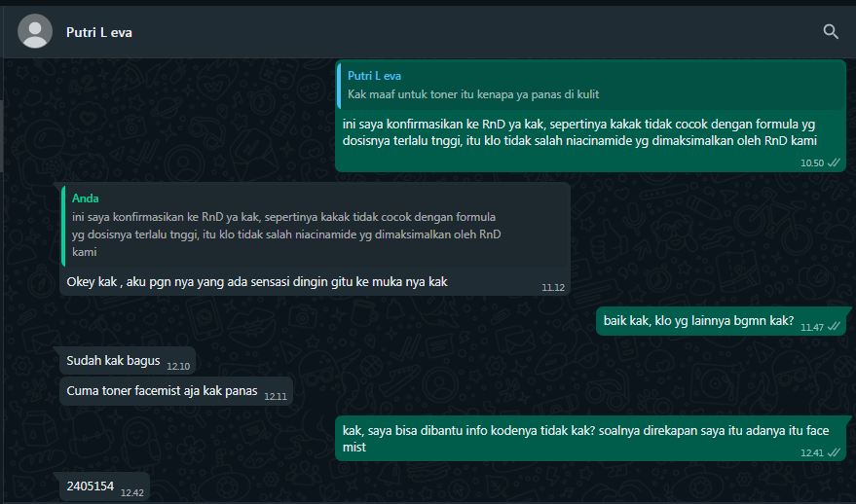Screen dimensions: 856x504
Task: Open quoted message from Putri L eva about toner
Action: click(x=590, y=85)
